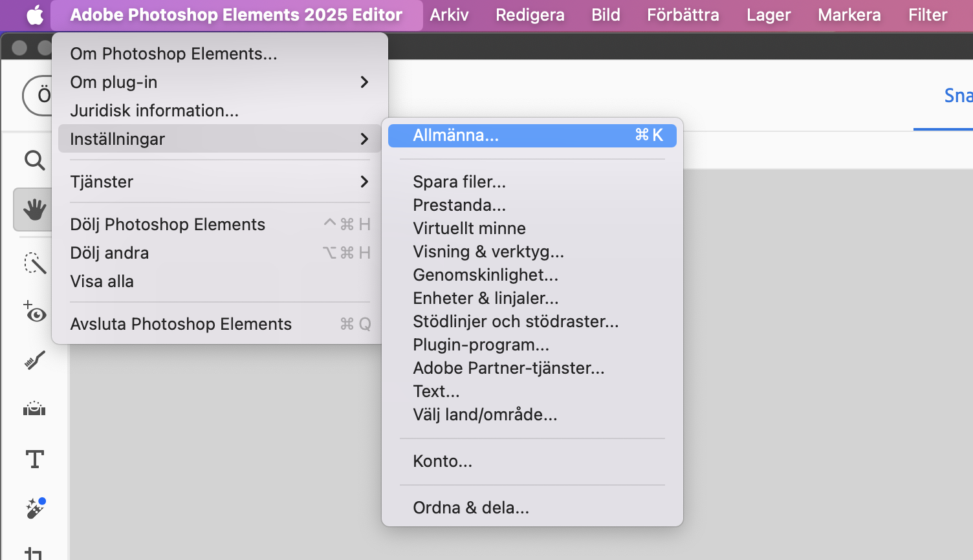The width and height of the screenshot is (973, 560).
Task: Select the Crop tool
Action: coord(34,553)
